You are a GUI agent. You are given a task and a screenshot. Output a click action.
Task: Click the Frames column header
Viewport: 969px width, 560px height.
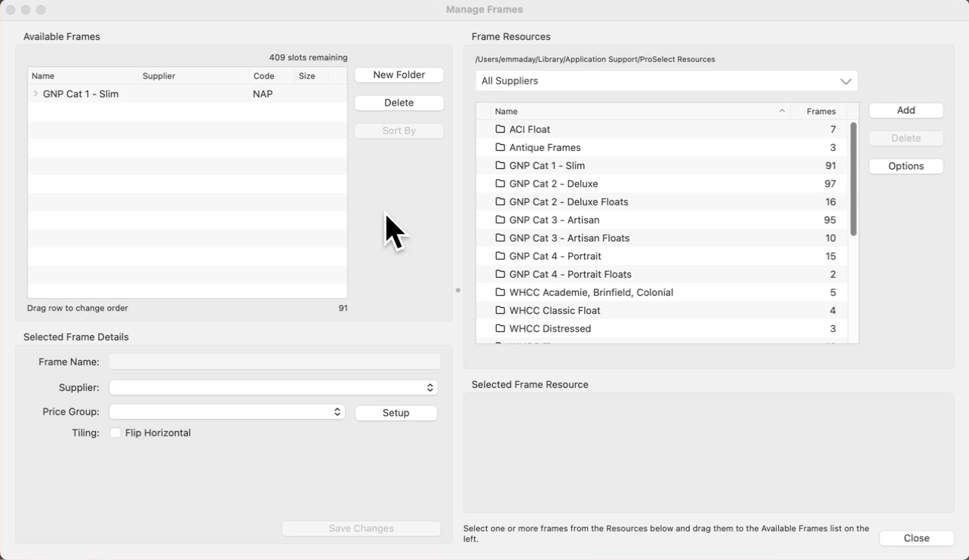coord(820,111)
